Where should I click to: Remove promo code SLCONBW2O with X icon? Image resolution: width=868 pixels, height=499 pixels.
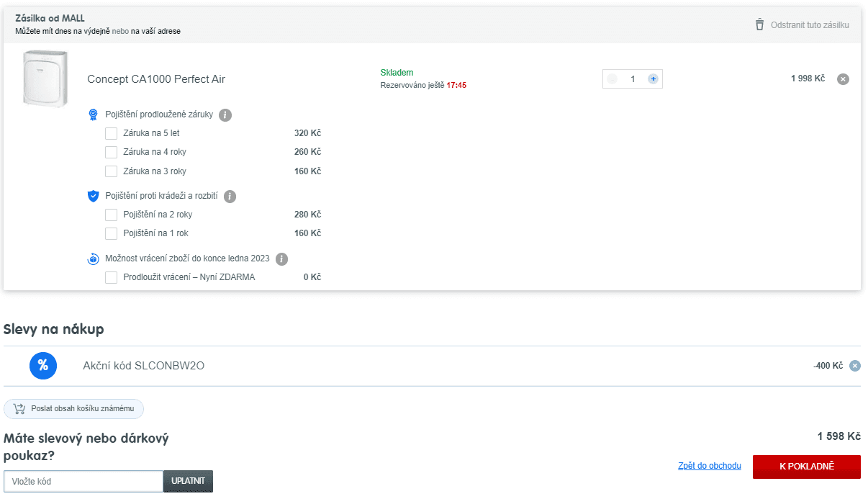click(x=855, y=366)
